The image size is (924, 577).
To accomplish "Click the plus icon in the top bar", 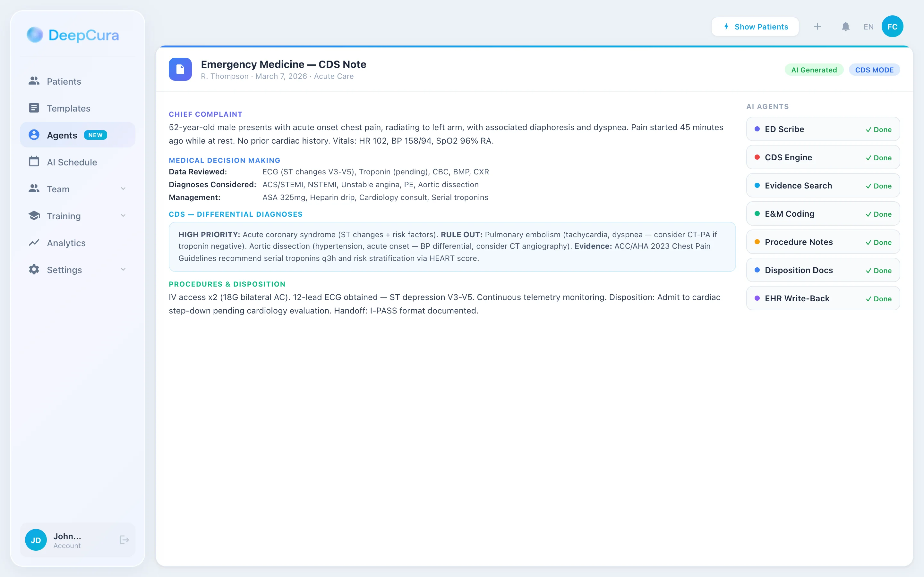I will click(x=817, y=26).
